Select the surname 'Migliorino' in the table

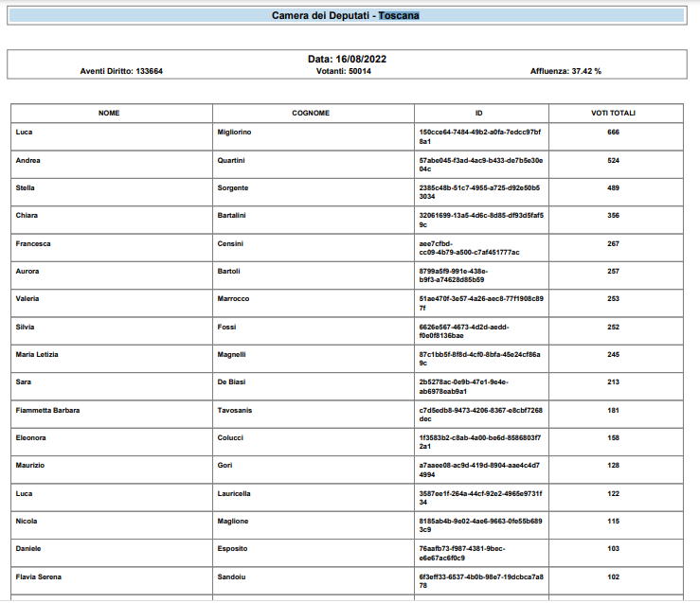pos(234,133)
